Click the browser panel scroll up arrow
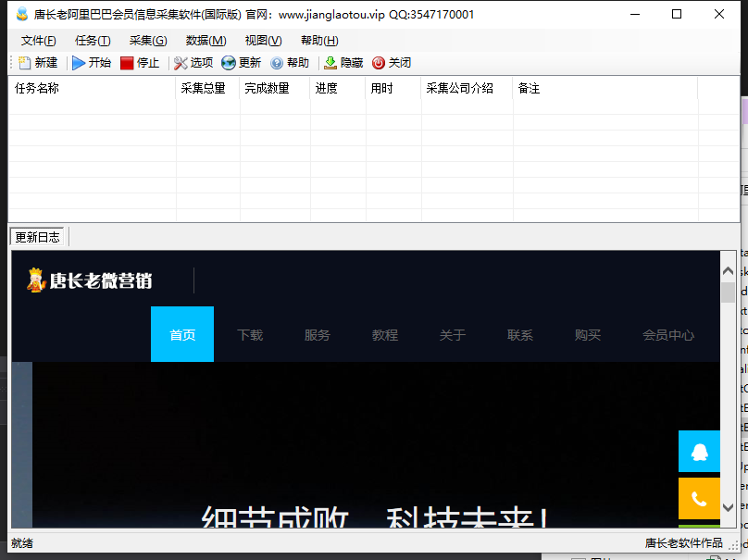 (x=728, y=271)
